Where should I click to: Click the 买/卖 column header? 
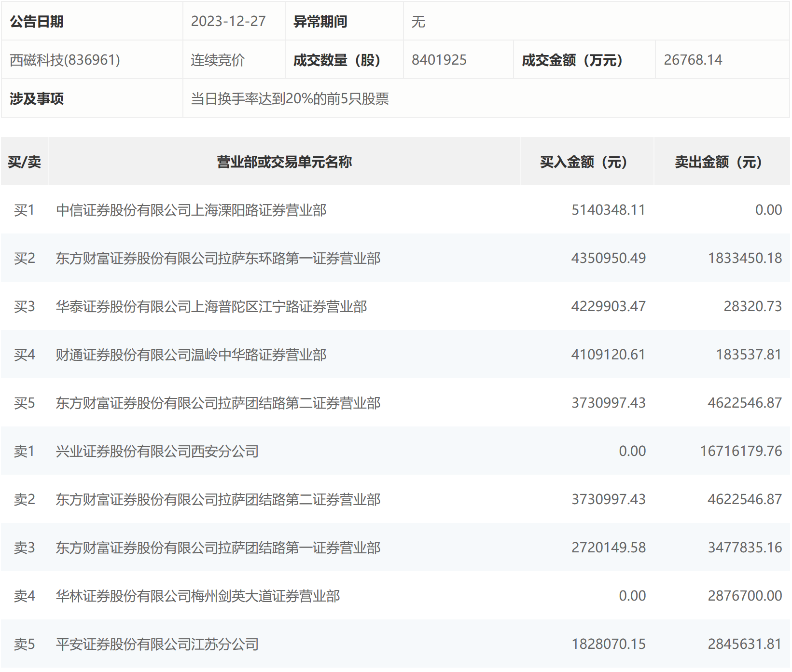click(25, 162)
